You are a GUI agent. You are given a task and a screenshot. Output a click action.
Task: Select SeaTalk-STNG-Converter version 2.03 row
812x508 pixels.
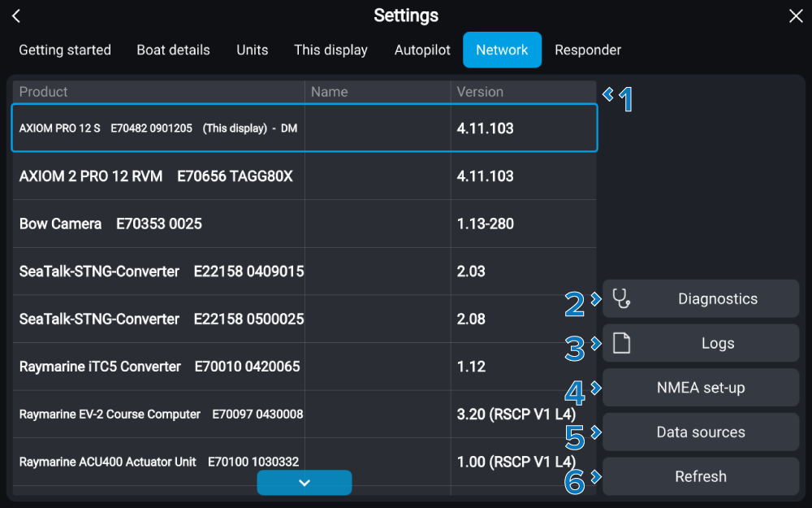(304, 271)
